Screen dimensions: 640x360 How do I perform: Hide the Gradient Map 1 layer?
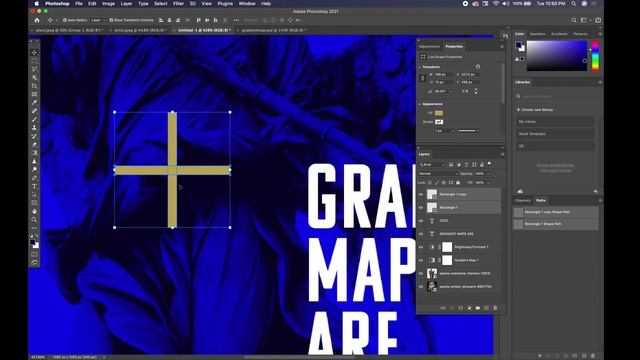coord(421,260)
